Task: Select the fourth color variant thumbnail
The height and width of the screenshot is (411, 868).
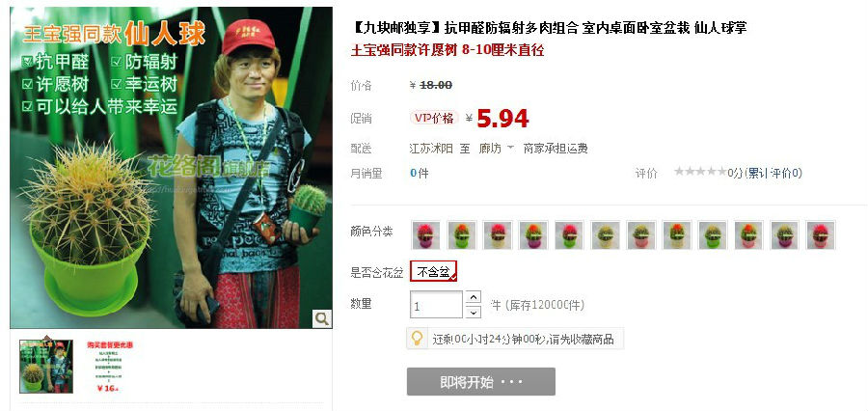Action: 533,234
